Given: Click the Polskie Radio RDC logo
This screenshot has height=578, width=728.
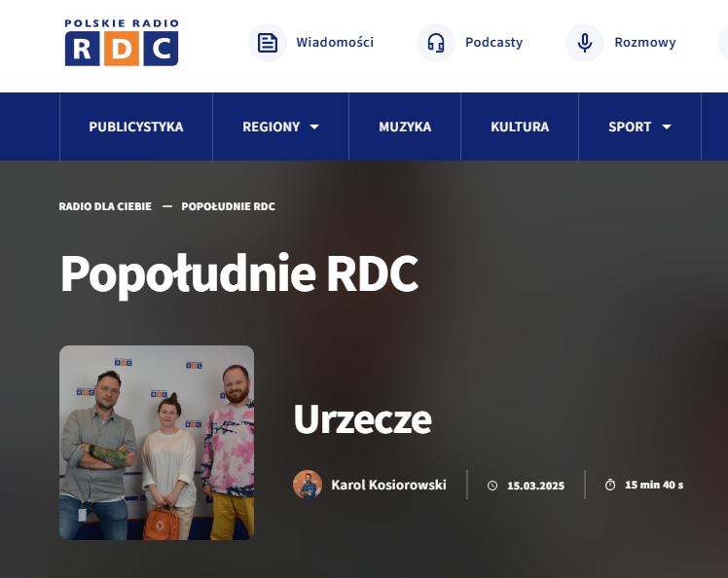Looking at the screenshot, I should click(122, 42).
